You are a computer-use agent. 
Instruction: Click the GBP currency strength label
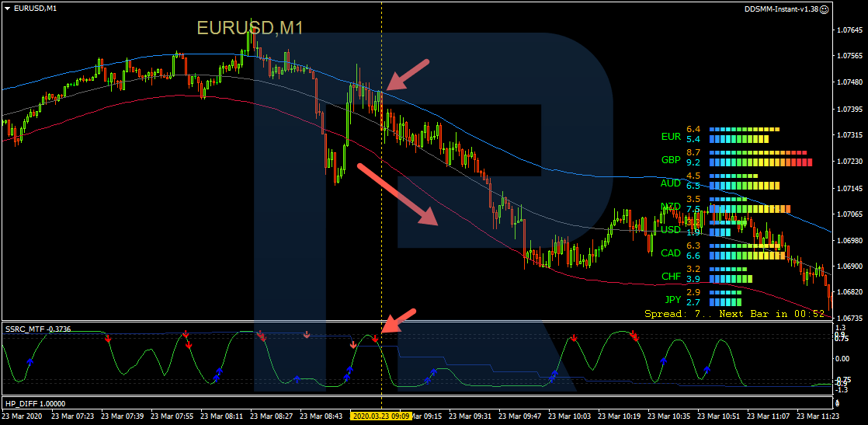click(x=671, y=160)
